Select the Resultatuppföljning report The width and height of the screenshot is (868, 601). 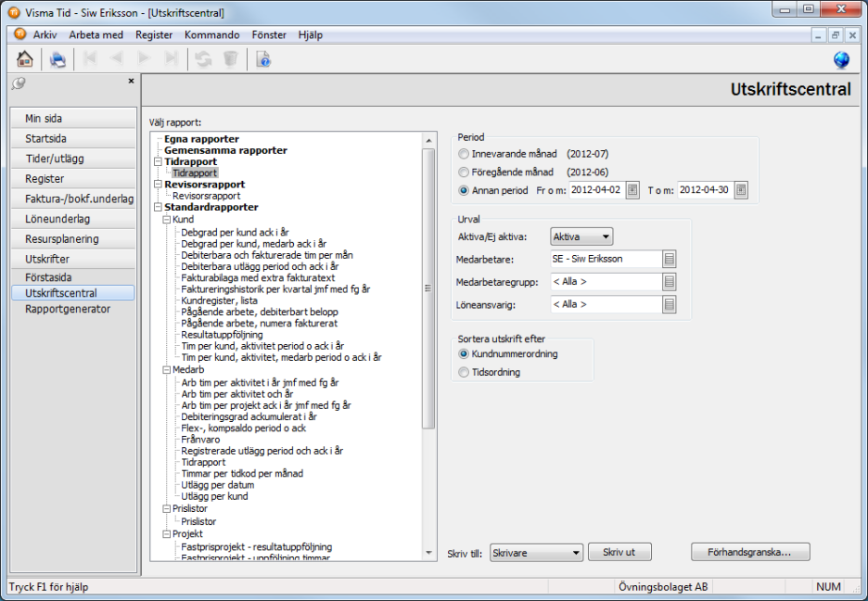click(x=222, y=335)
